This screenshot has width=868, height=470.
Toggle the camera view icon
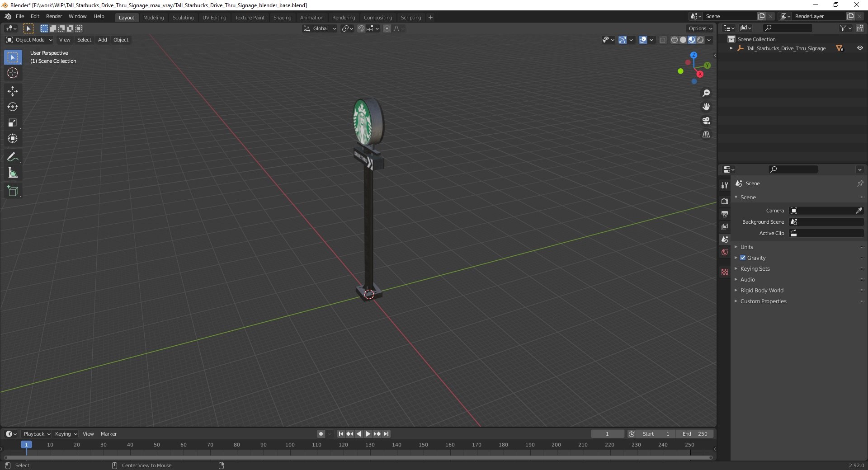click(706, 121)
